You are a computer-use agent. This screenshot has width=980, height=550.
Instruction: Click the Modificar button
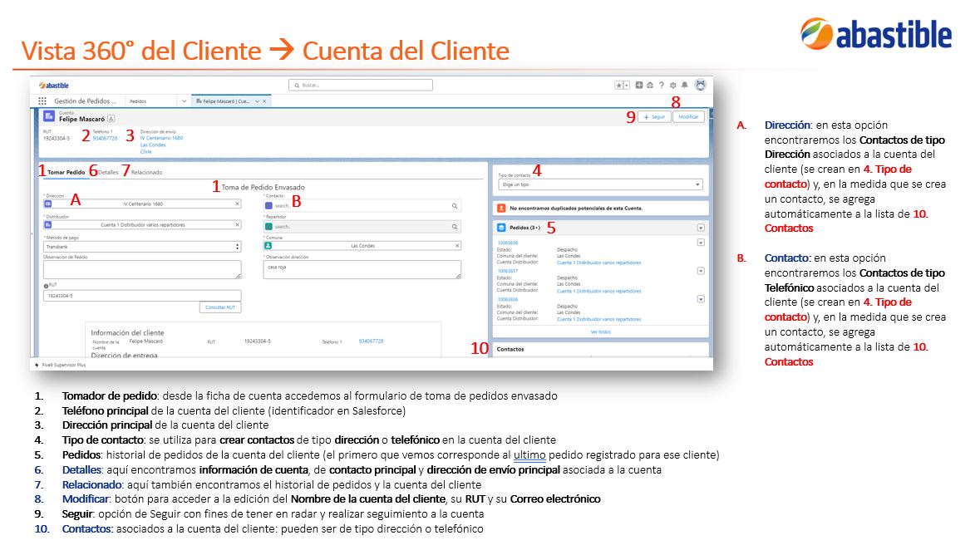click(x=688, y=117)
